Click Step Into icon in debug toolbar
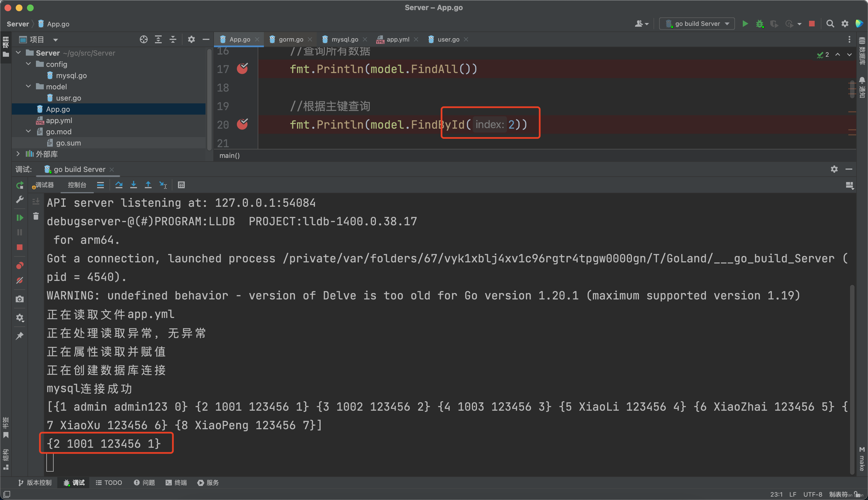 [133, 185]
